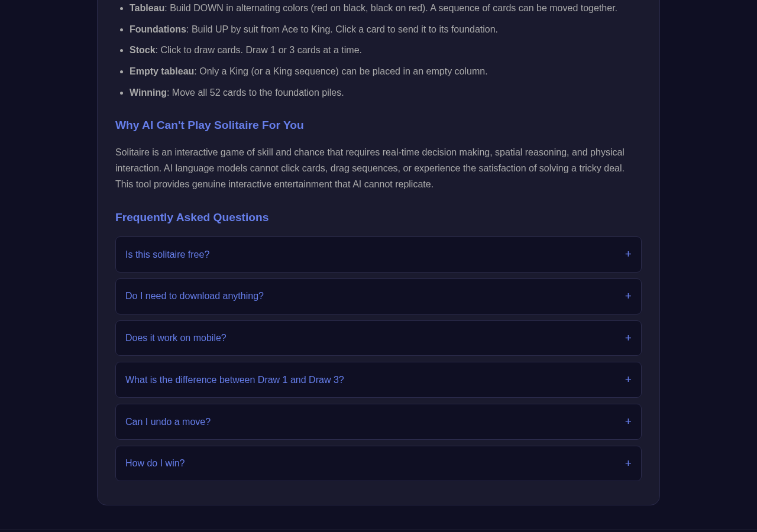Click the plus icon on the Draw 1 and Draw 3 question
This screenshot has width=757, height=532.
coord(628,380)
